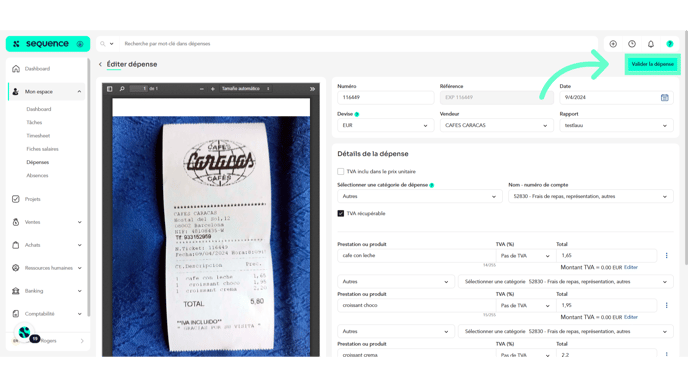This screenshot has height=387, width=688.
Task: Toggle TVA inclu dans le prix unitaire
Action: pyautogui.click(x=340, y=172)
